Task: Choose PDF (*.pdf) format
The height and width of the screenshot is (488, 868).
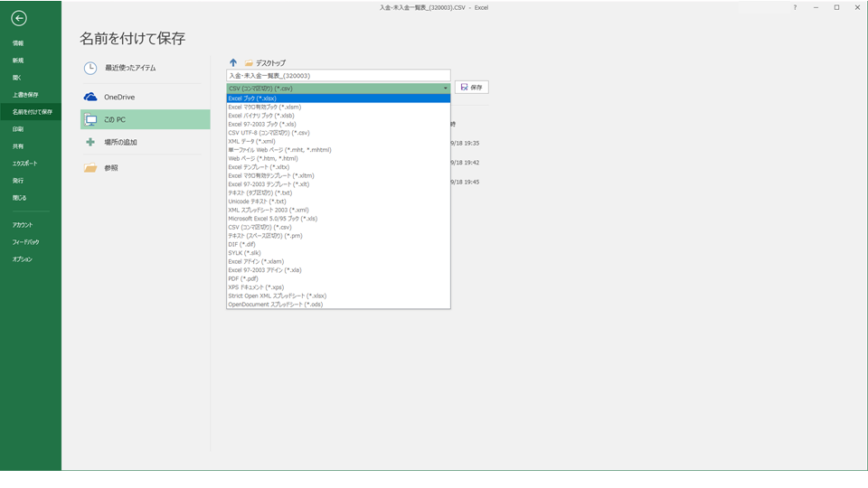Action: [338, 279]
